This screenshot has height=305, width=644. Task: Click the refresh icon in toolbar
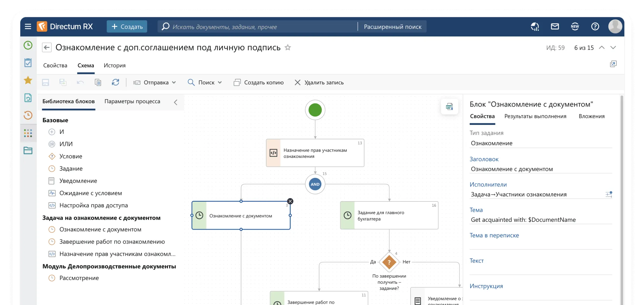[x=115, y=82]
